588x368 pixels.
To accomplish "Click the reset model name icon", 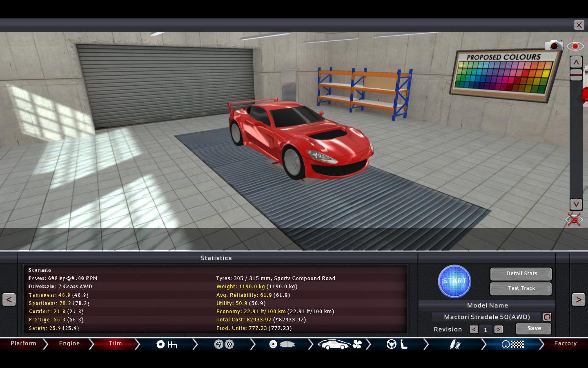I will pyautogui.click(x=547, y=317).
